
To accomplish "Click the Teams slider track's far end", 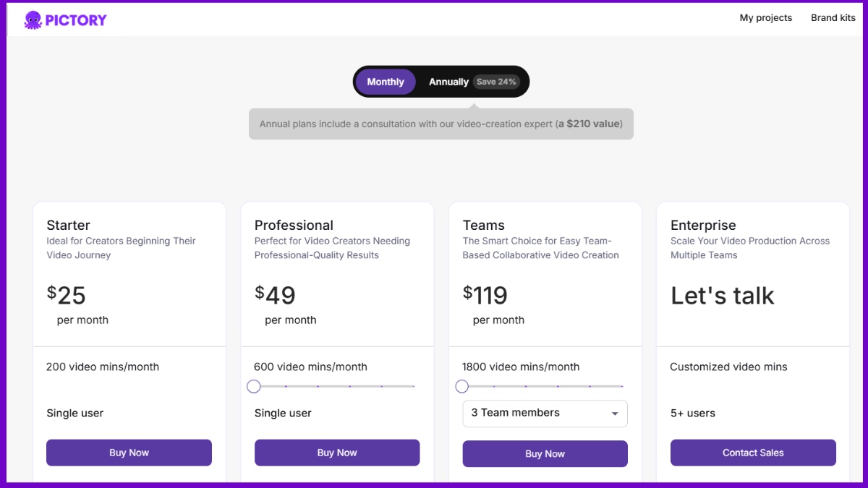I will [621, 387].
